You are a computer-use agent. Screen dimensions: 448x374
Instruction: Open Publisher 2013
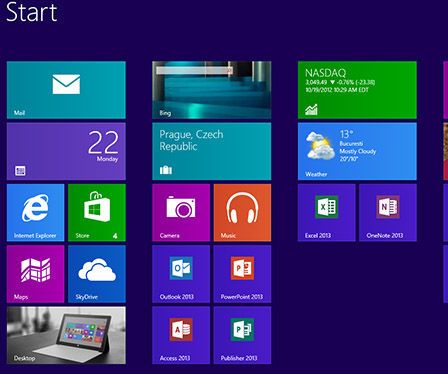[x=242, y=335]
